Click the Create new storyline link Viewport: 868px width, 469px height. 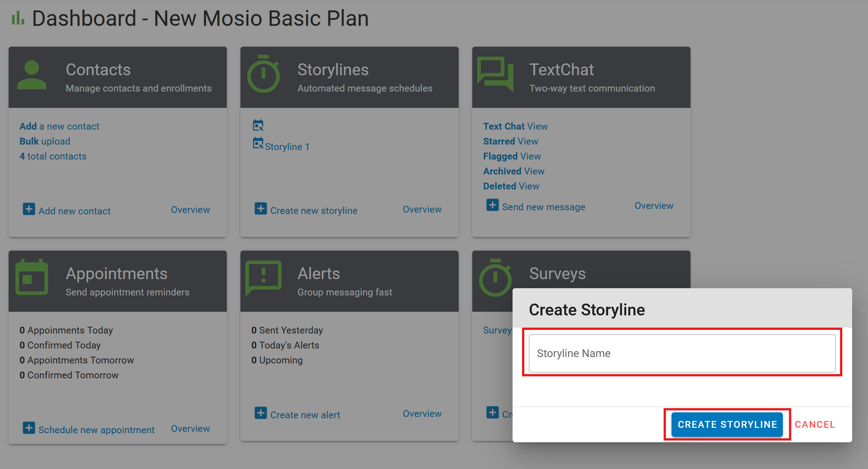[x=314, y=211]
